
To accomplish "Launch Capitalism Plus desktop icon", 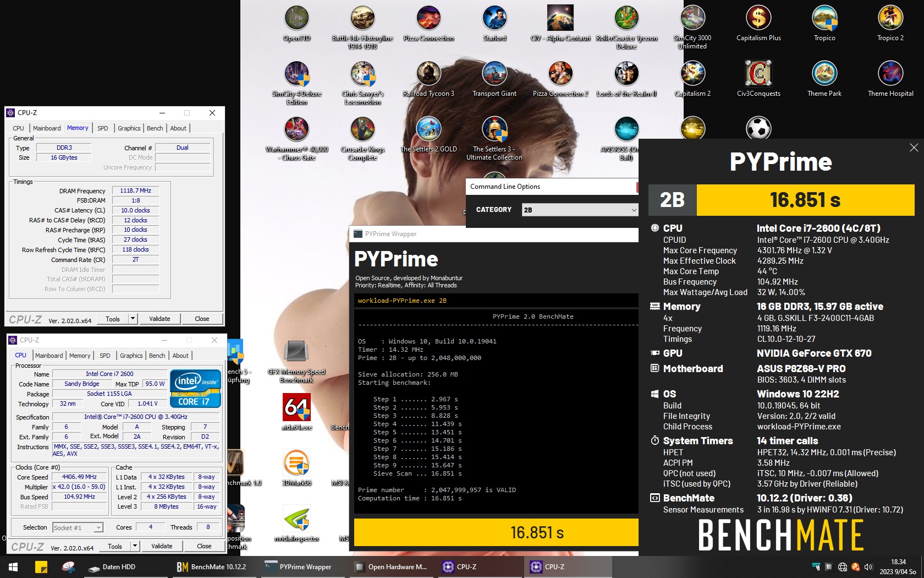I will [758, 24].
